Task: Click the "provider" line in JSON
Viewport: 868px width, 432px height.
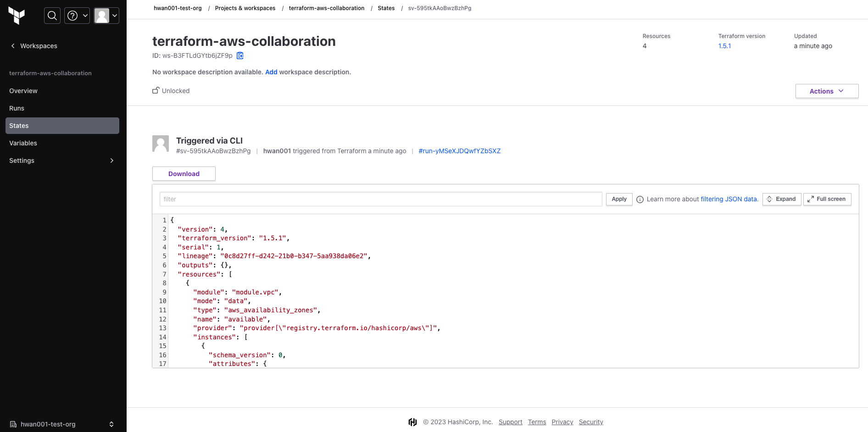Action: point(317,328)
